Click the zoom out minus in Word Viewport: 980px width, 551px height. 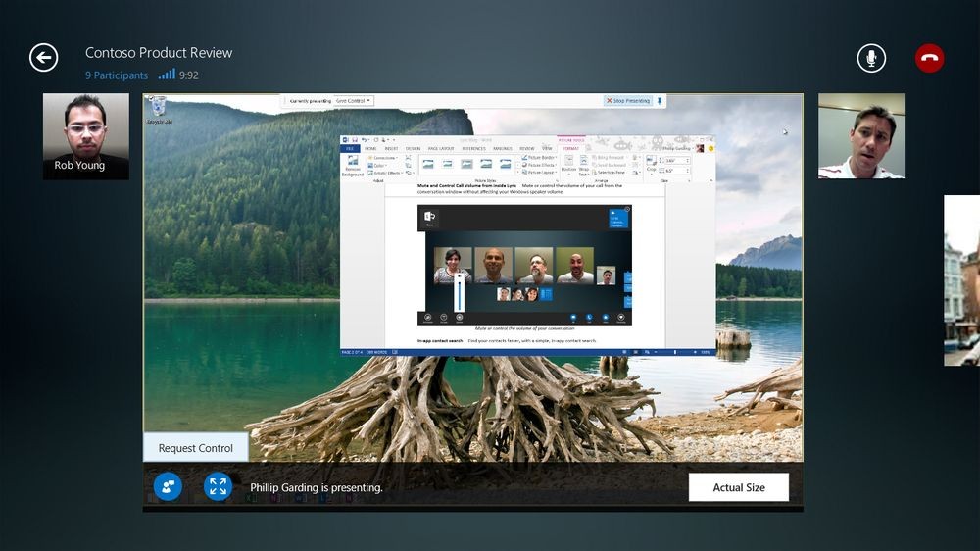[x=656, y=352]
